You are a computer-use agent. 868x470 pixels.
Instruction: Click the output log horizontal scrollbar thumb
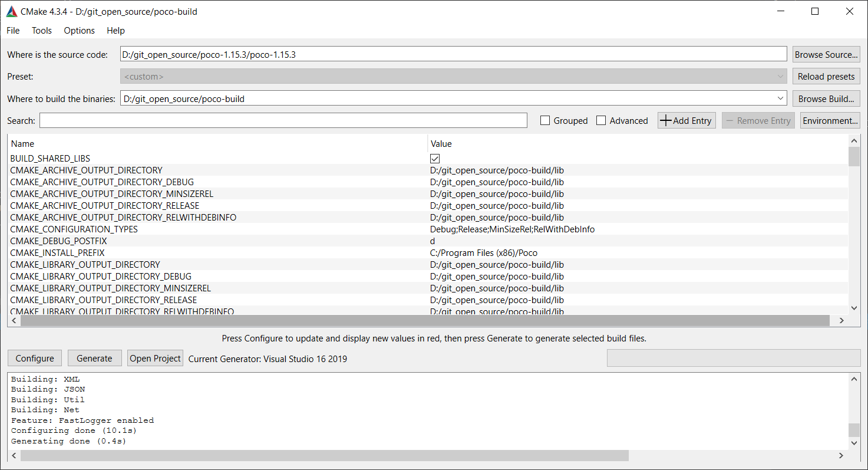(325, 456)
